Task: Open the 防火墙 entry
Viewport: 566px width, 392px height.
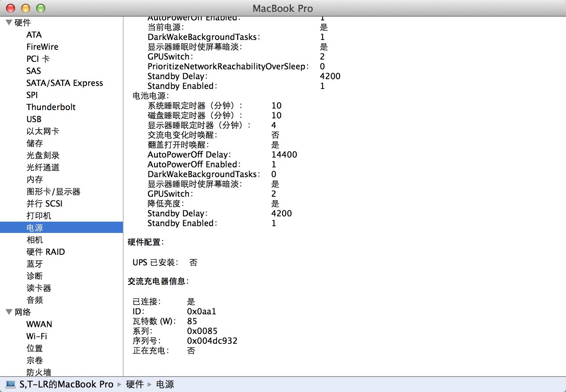Action: [x=39, y=372]
